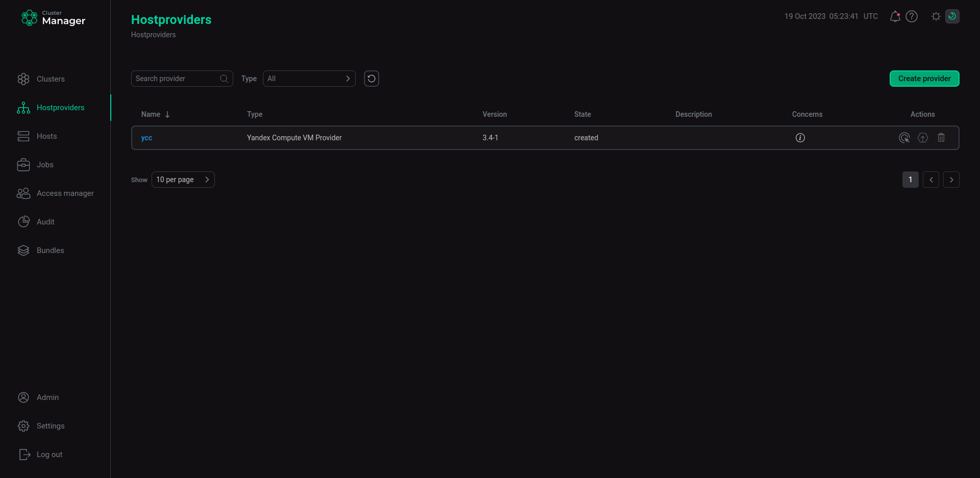
Task: Click the Version column header
Action: pyautogui.click(x=495, y=114)
